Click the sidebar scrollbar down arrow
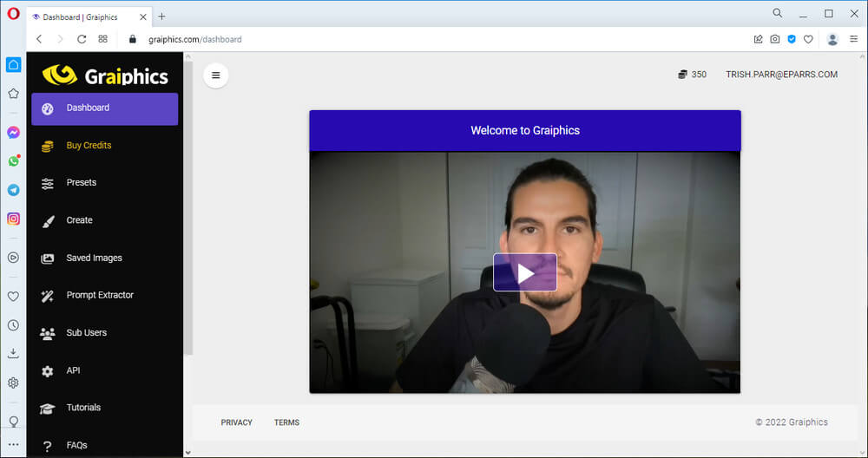This screenshot has height=458, width=868. (188, 453)
